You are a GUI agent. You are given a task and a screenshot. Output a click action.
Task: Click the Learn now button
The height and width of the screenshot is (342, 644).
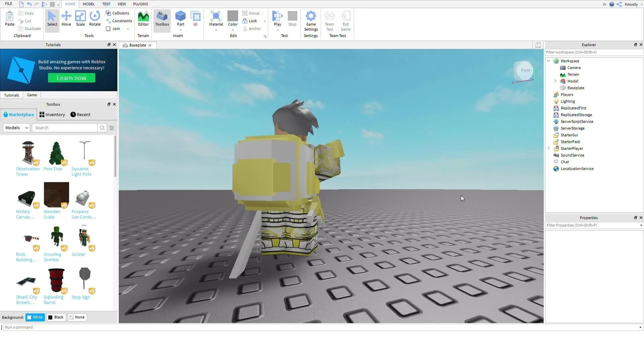coord(71,78)
